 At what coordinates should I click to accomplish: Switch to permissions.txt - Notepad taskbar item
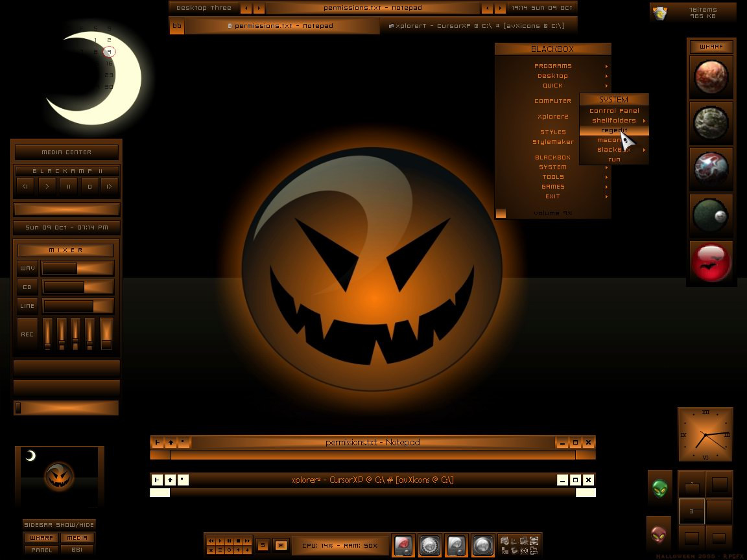pyautogui.click(x=281, y=26)
